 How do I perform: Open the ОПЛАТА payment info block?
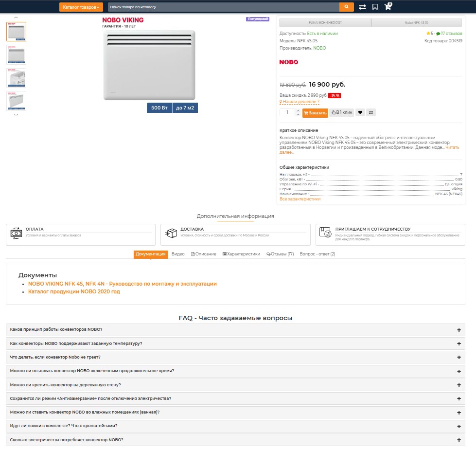point(81,235)
